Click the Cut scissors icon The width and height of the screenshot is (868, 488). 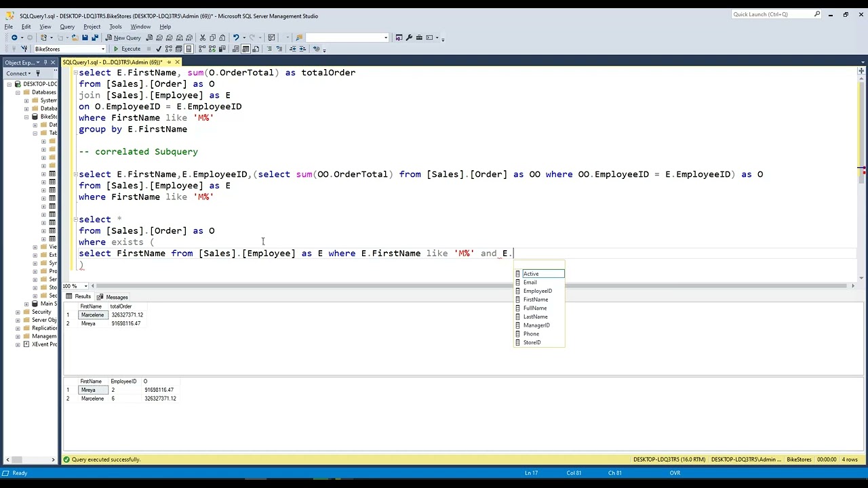coord(202,38)
